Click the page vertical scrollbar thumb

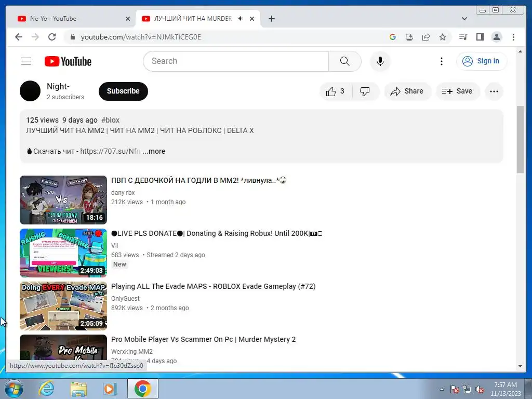520,139
